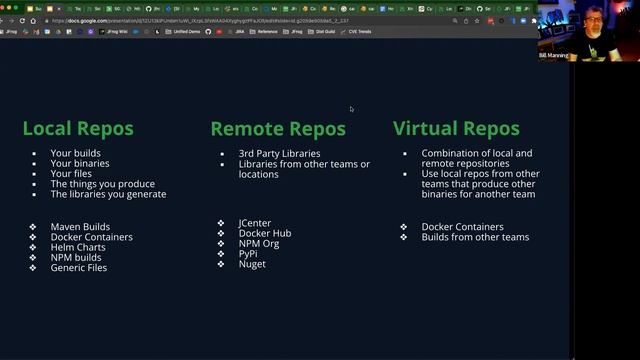Click the share icon in the address bar
The height and width of the screenshot is (360, 640).
pyautogui.click(x=466, y=21)
